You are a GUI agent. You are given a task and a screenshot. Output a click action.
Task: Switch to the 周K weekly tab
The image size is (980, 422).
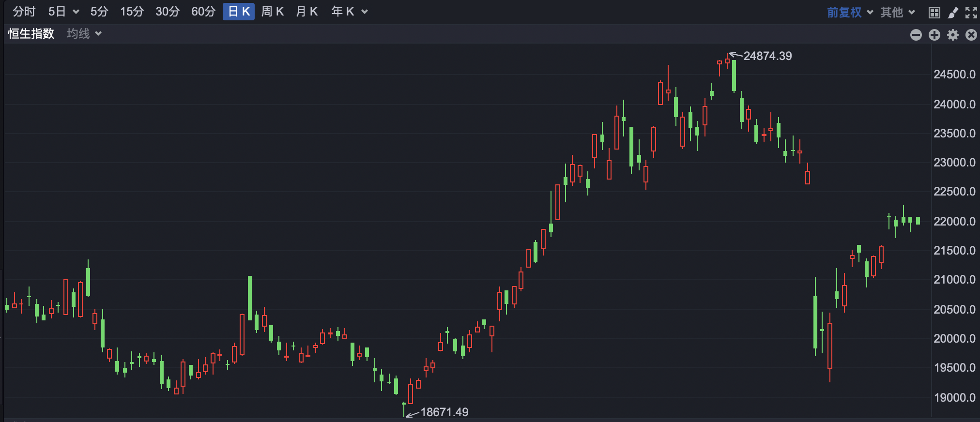click(x=273, y=12)
